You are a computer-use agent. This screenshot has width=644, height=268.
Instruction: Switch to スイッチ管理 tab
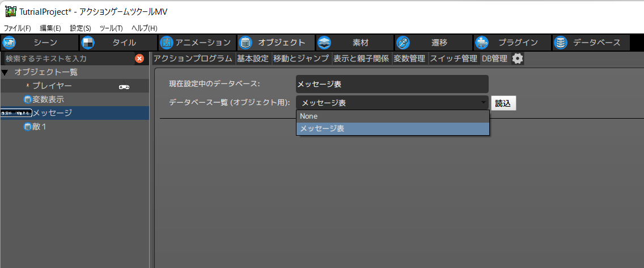click(x=454, y=58)
